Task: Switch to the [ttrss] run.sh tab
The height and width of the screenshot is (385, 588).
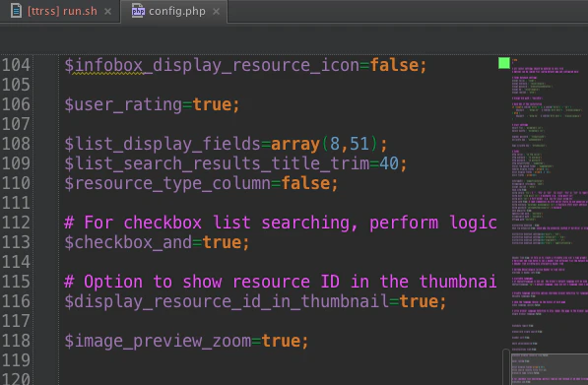Action: tap(60, 11)
